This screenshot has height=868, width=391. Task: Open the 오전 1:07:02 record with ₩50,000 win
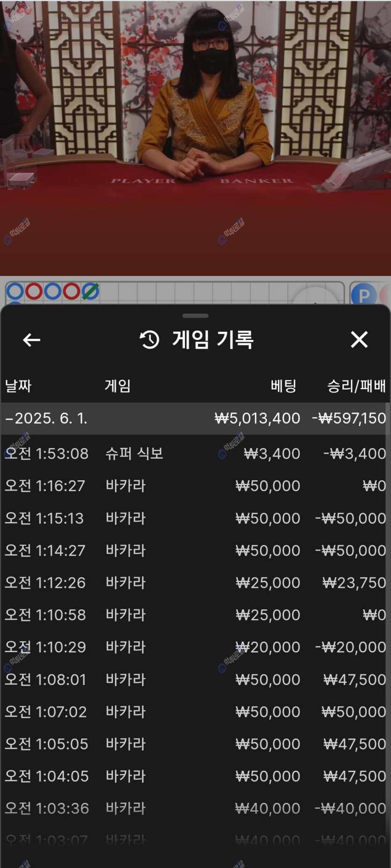pyautogui.click(x=195, y=712)
